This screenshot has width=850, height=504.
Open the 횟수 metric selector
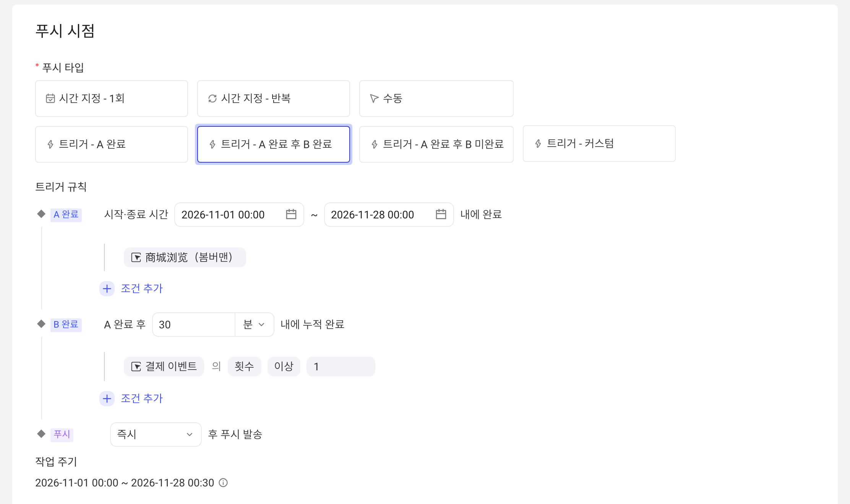coord(244,367)
